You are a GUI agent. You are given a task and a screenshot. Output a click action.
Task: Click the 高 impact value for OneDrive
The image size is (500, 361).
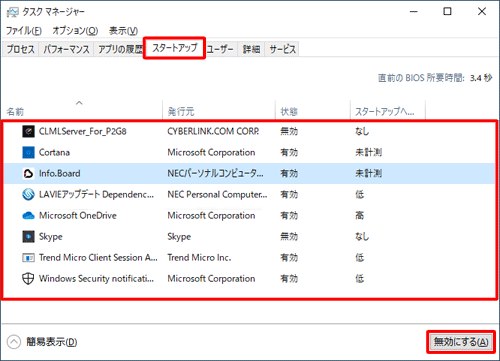(x=359, y=216)
